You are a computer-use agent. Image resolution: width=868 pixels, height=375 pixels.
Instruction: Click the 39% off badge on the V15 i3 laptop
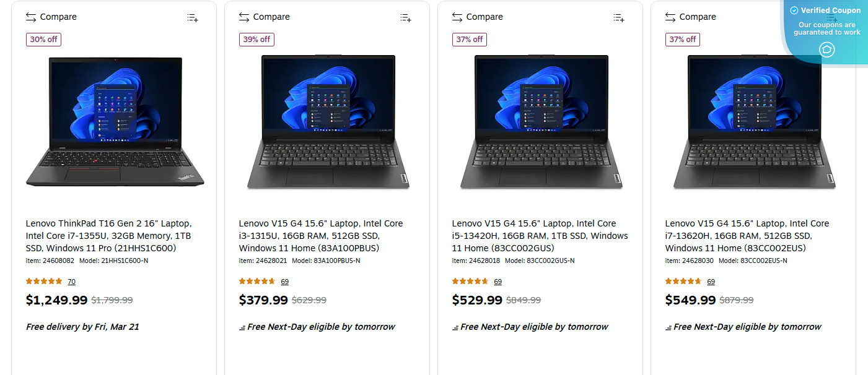(x=256, y=39)
